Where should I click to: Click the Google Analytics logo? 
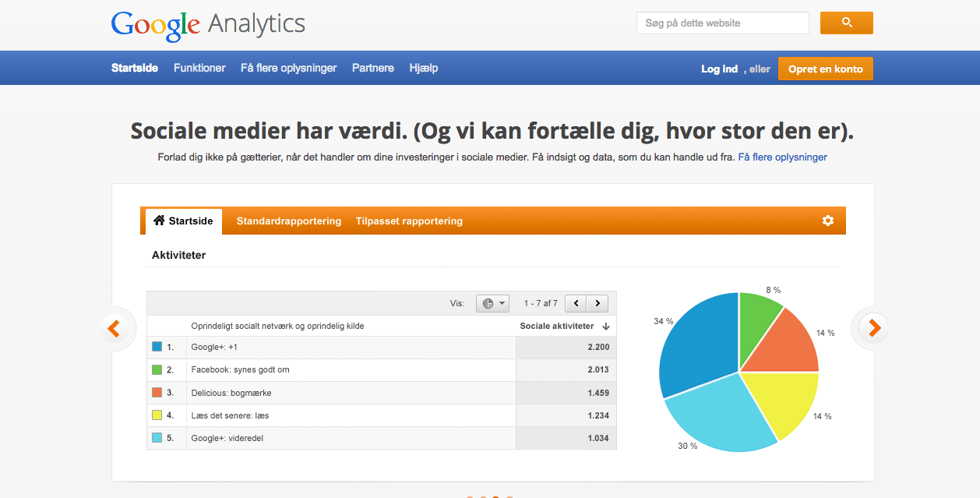tap(208, 25)
